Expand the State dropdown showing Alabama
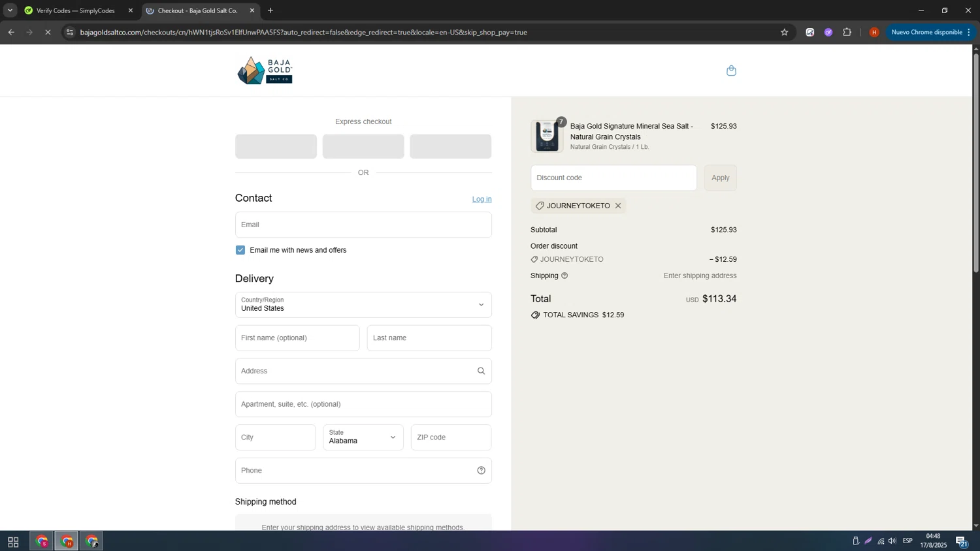Image resolution: width=980 pixels, height=551 pixels. pyautogui.click(x=363, y=437)
